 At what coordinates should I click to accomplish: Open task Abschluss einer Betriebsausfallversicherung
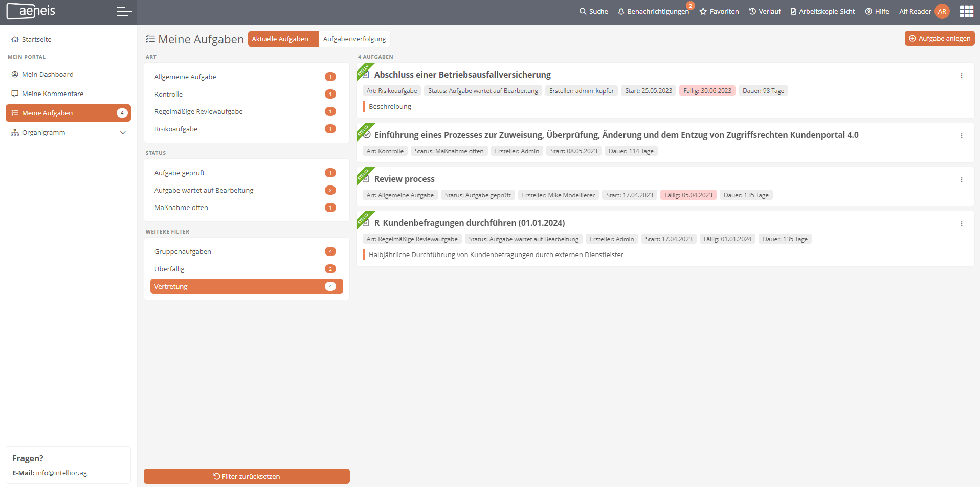[x=462, y=75]
